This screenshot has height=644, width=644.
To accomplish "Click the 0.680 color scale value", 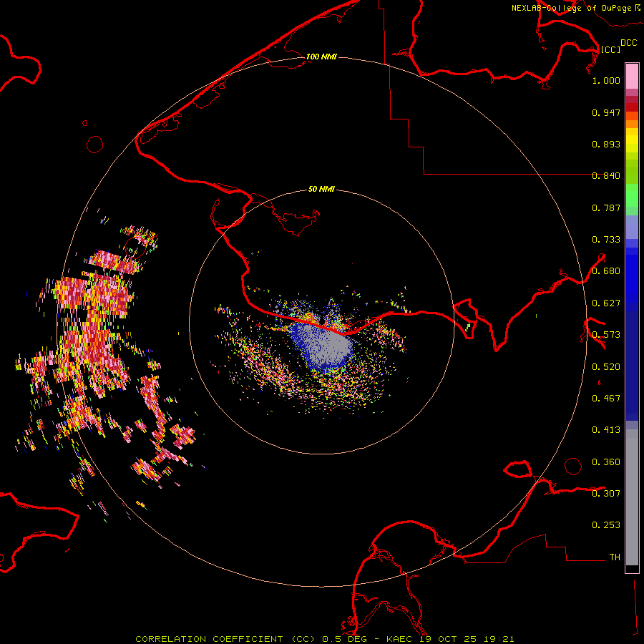I will (606, 271).
